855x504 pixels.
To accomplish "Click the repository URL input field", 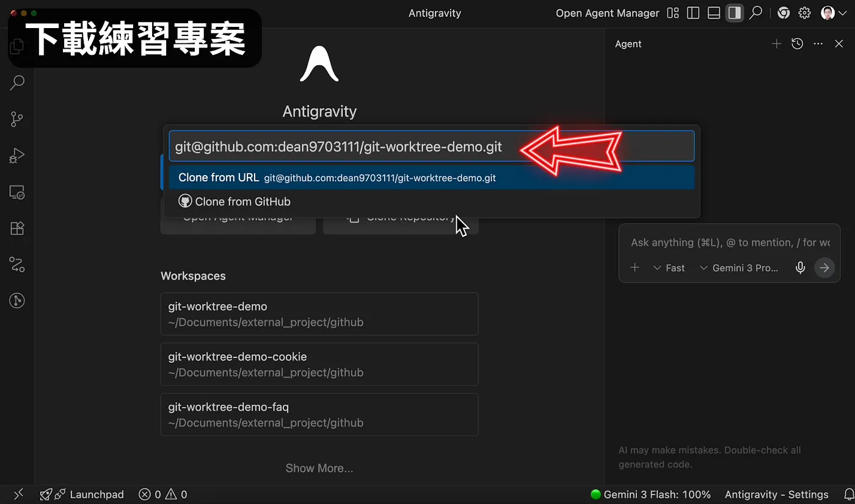I will (431, 146).
